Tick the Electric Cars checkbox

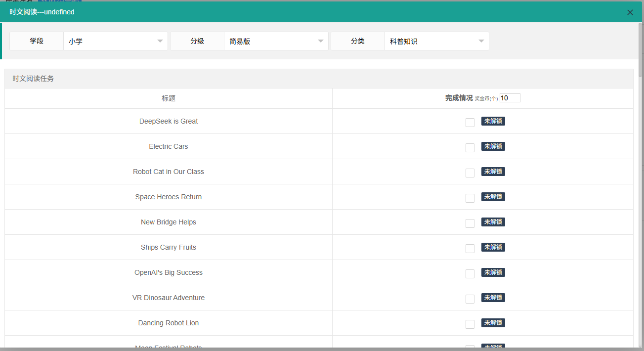pyautogui.click(x=470, y=147)
